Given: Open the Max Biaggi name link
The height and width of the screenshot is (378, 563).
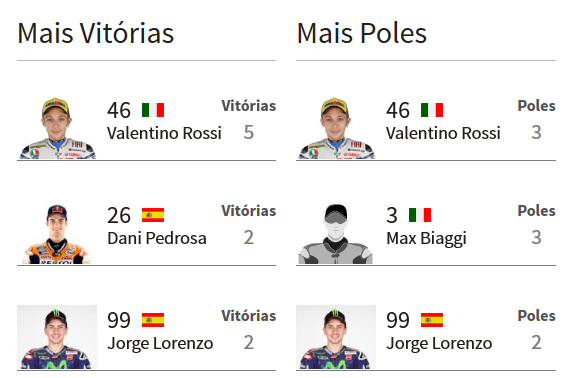Looking at the screenshot, I should click(x=427, y=239).
